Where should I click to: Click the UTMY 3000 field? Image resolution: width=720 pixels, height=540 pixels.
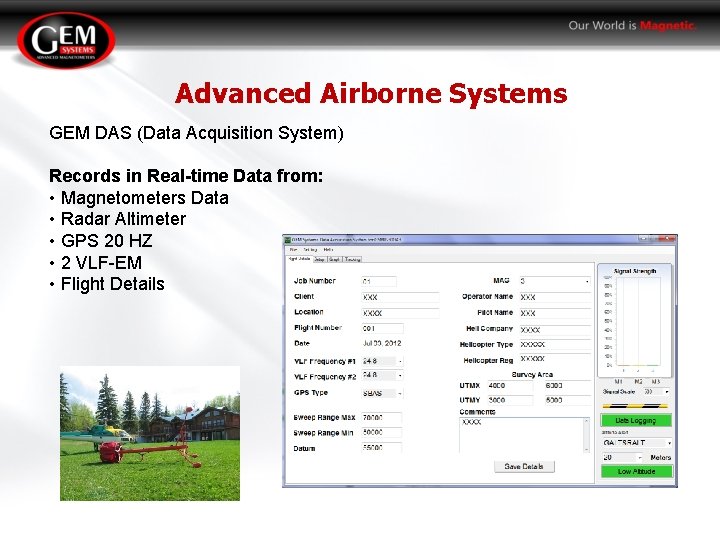[510, 400]
